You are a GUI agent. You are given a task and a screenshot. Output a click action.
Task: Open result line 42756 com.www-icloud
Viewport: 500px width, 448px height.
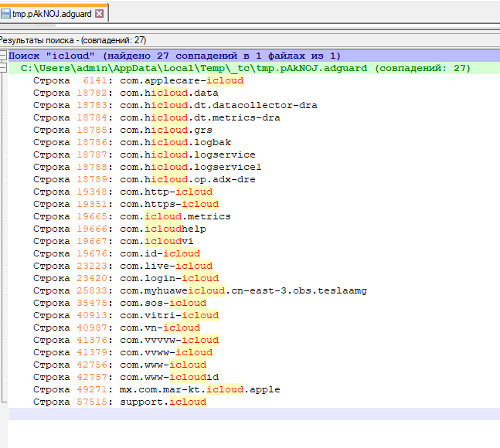[x=120, y=365]
